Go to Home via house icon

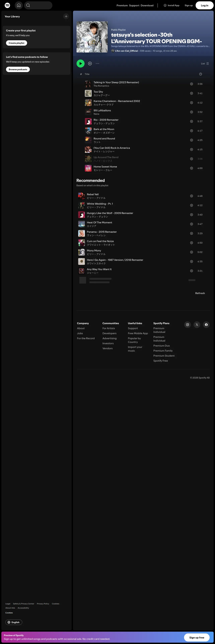(19, 5)
